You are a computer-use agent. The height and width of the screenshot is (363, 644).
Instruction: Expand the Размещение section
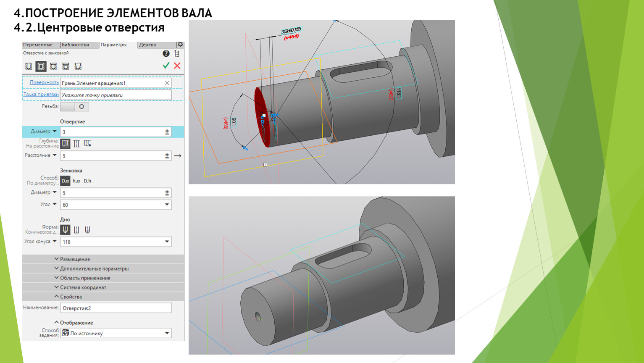click(75, 259)
